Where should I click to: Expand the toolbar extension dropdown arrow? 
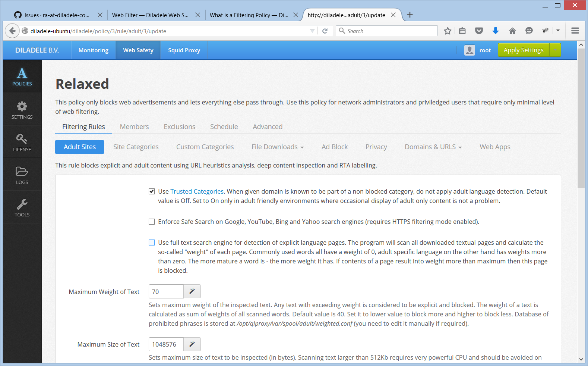(x=558, y=31)
